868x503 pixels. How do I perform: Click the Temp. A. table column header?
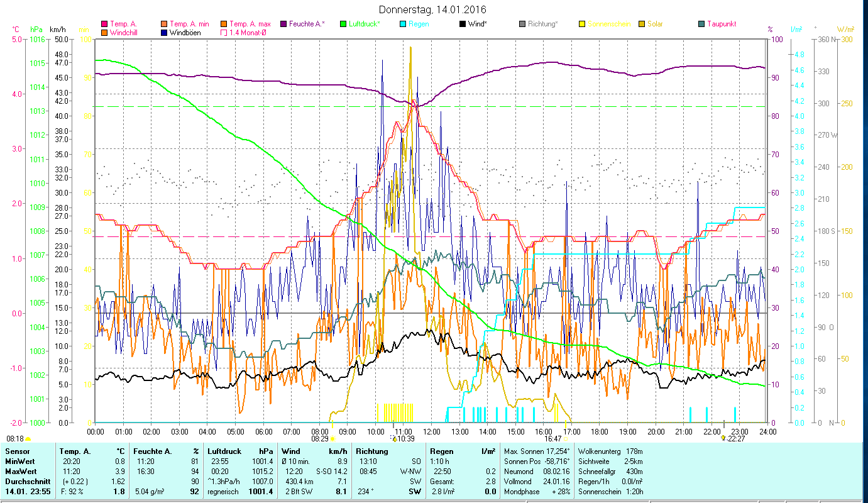click(x=75, y=451)
